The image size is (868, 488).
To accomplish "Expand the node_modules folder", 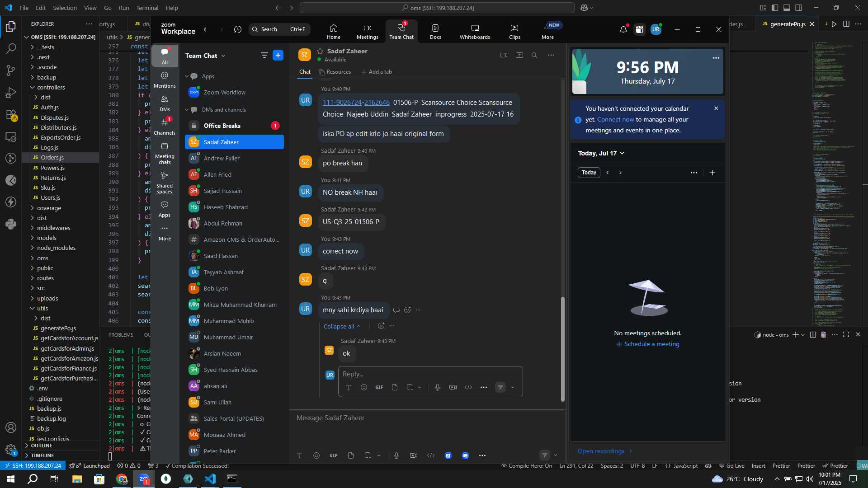I will [56, 248].
